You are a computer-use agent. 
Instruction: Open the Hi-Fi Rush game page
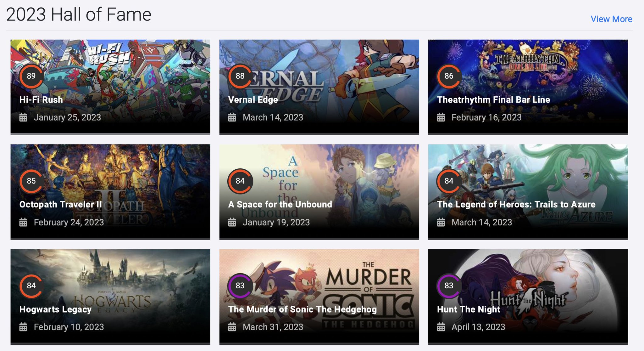[41, 100]
